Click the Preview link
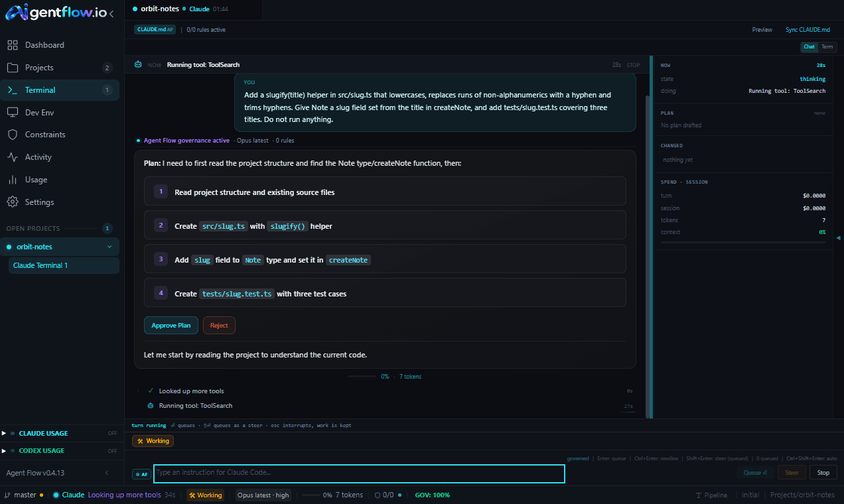844x504 pixels. coord(762,30)
